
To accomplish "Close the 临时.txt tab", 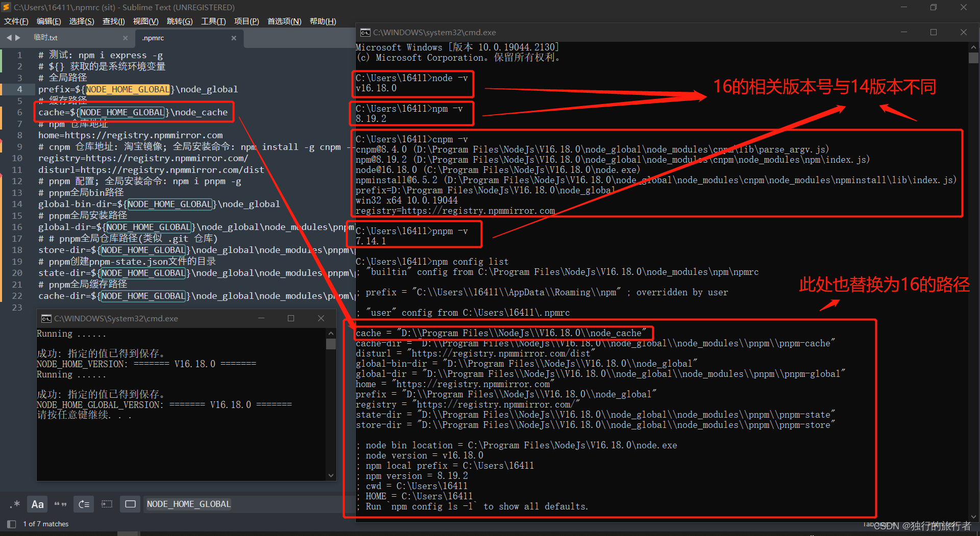I will [x=126, y=38].
